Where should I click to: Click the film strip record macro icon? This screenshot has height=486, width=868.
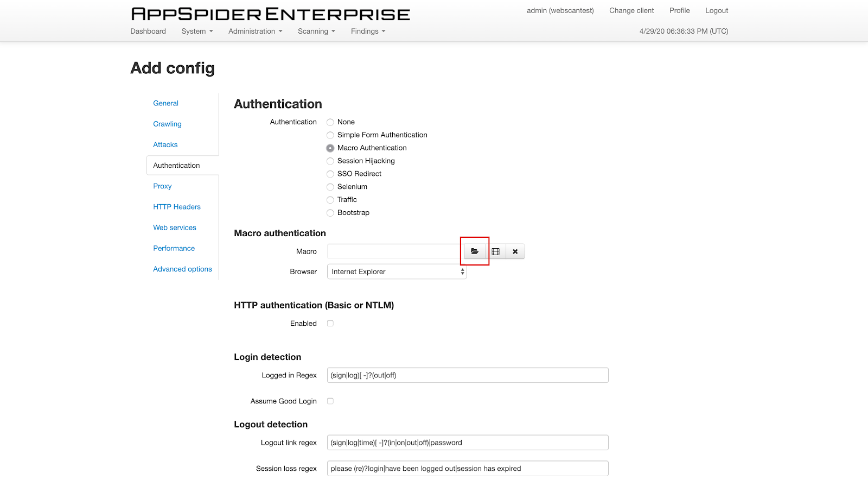point(495,251)
